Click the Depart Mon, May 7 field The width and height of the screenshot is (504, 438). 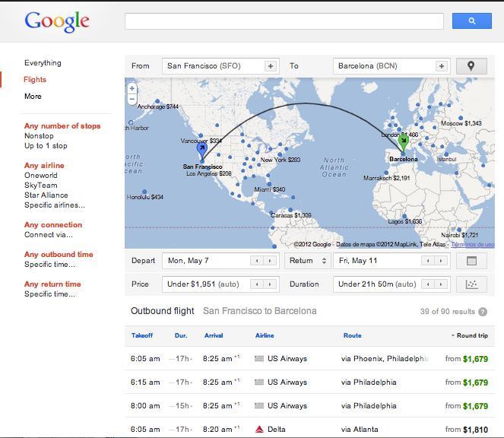click(x=220, y=261)
